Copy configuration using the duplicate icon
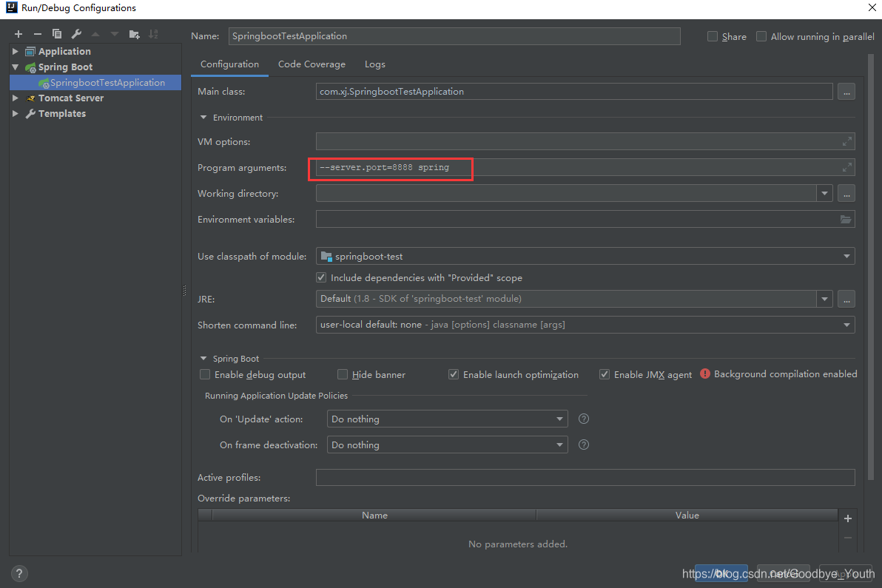The height and width of the screenshot is (588, 882). 57,34
